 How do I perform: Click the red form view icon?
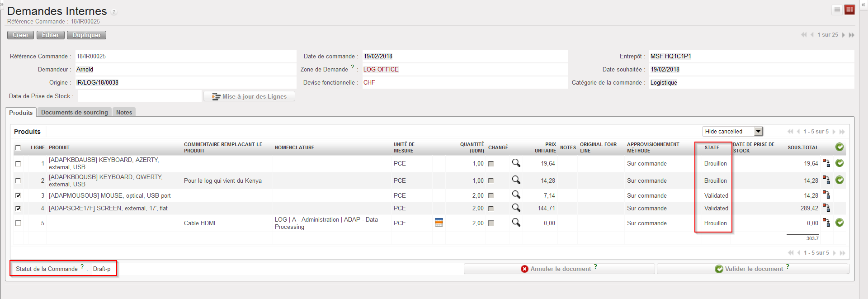tap(849, 10)
